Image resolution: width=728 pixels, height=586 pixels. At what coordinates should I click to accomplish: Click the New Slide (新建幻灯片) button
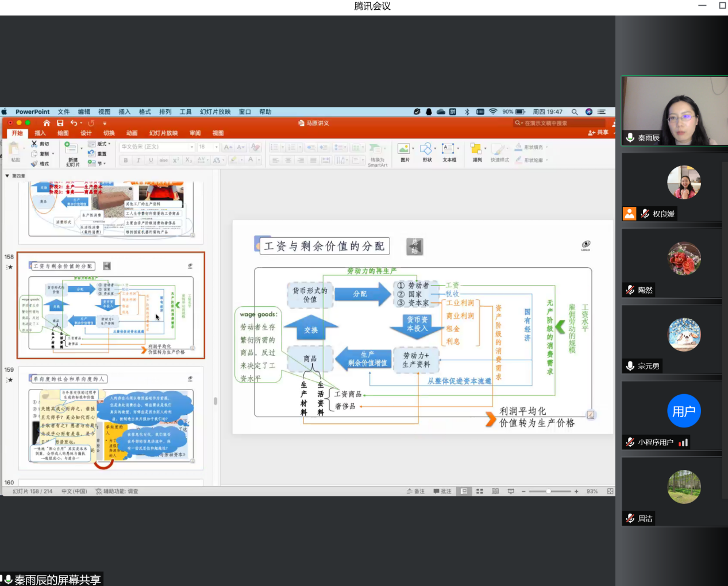[72, 154]
